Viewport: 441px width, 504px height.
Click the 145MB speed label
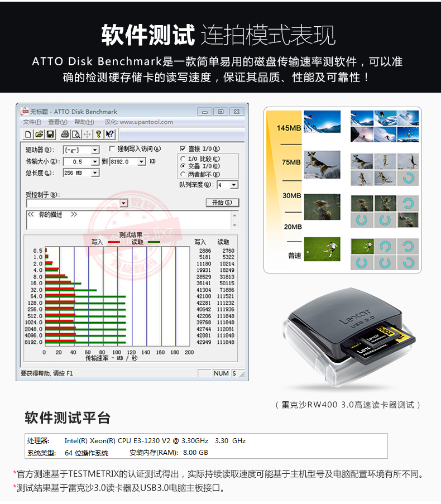pyautogui.click(x=289, y=128)
